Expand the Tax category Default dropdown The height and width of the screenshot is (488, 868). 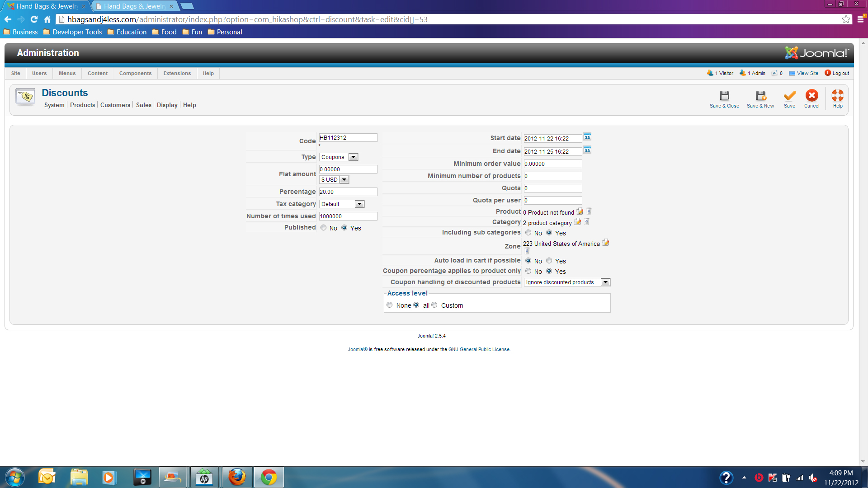pyautogui.click(x=342, y=204)
